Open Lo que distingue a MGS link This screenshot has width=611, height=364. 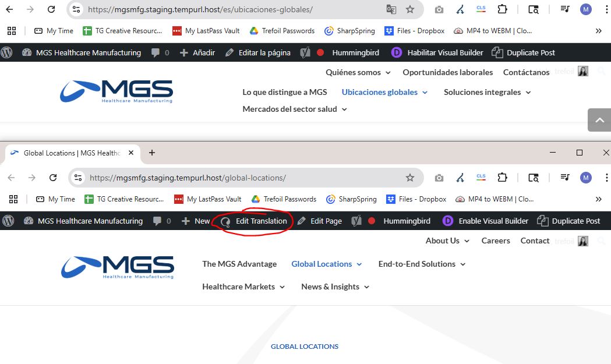pyautogui.click(x=284, y=93)
